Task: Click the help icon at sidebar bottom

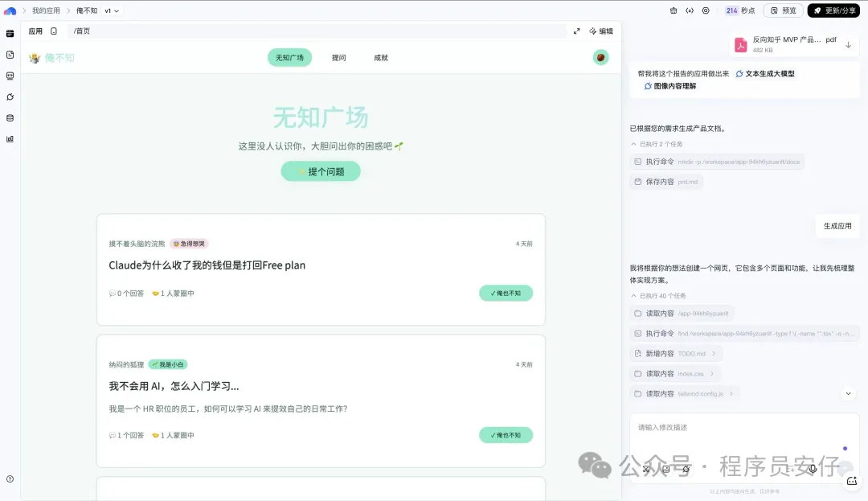Action: point(10,478)
